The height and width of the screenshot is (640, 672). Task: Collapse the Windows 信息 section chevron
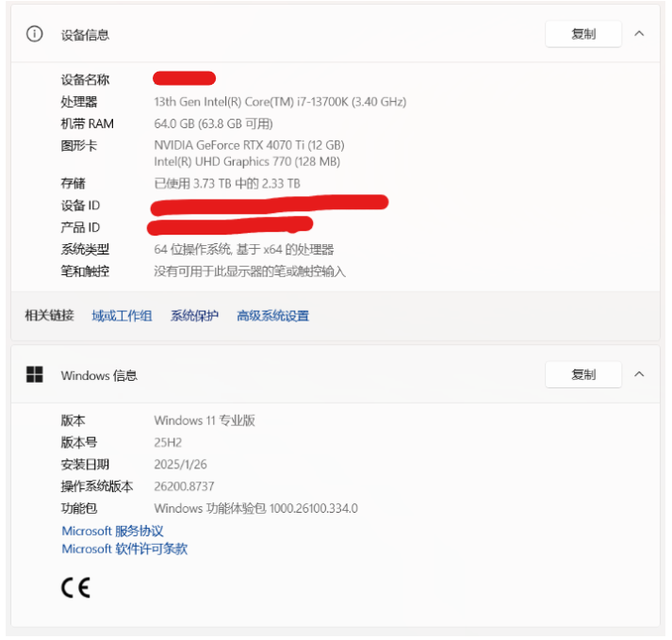[639, 374]
